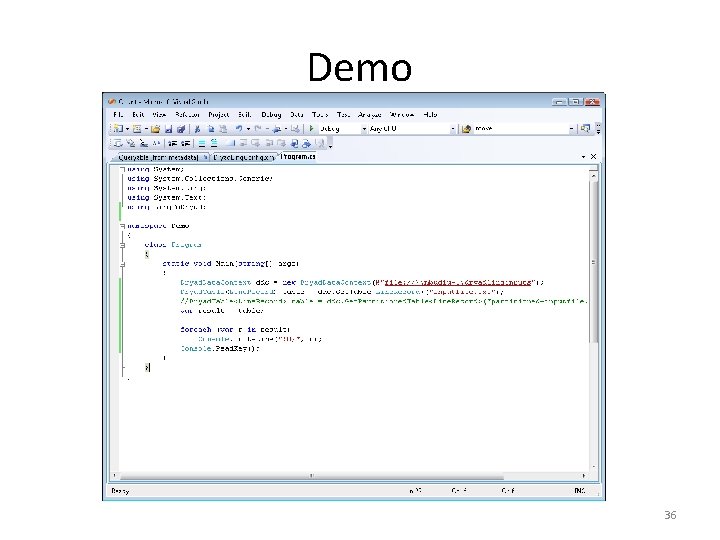This screenshot has width=720, height=540.
Task: Click the Increase Indent icon
Action: (186, 143)
